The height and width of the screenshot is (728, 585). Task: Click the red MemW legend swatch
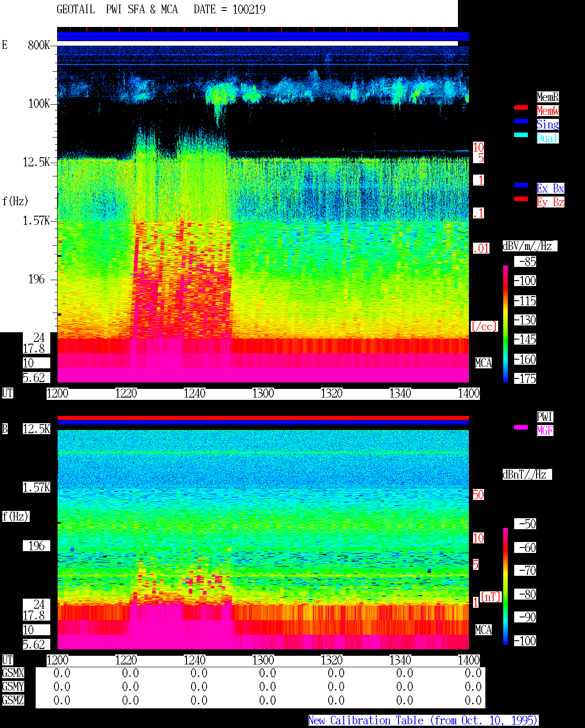[x=521, y=107]
